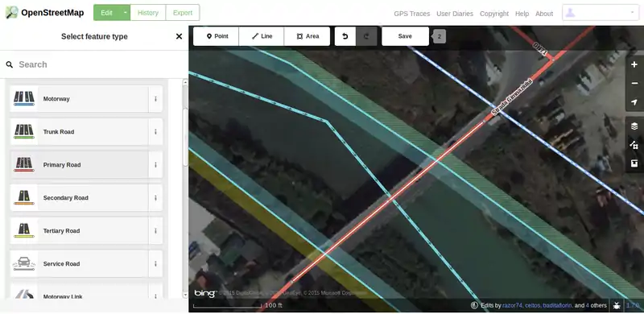Open the background layers stack icon
644x314 pixels.
pyautogui.click(x=634, y=126)
